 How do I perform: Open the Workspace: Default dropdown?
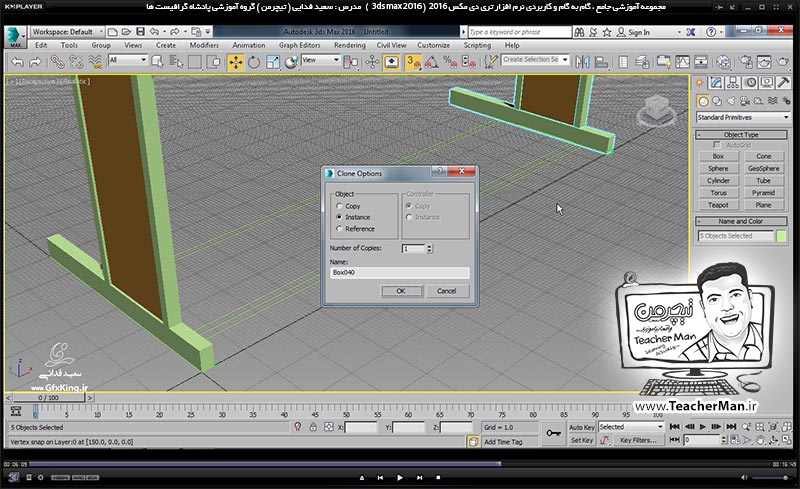pos(67,32)
